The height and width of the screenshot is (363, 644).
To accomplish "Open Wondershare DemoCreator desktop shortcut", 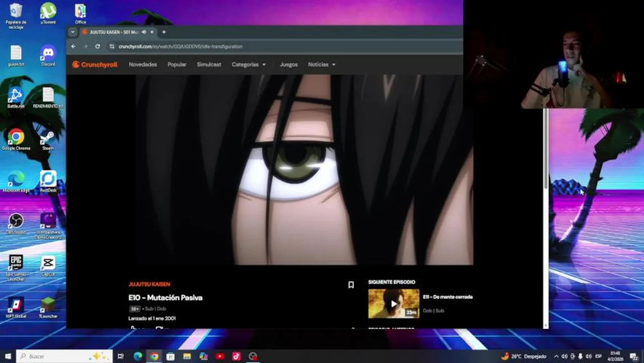I will 48,226.
